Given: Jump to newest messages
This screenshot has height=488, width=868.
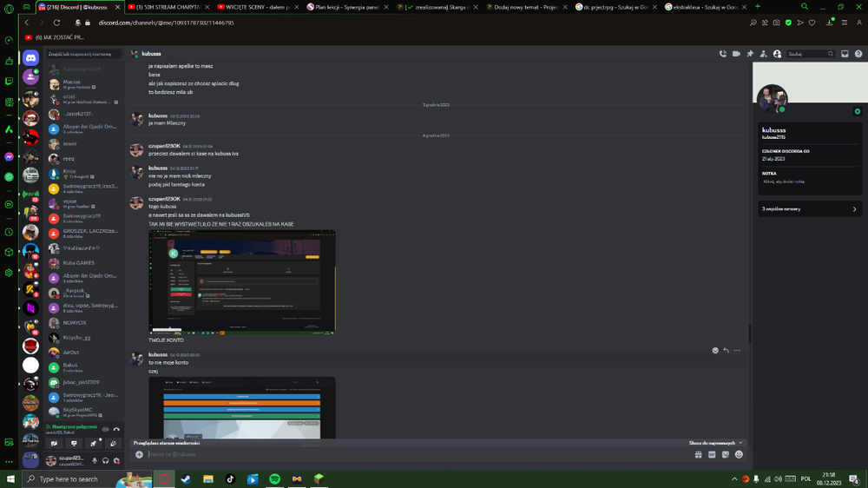Looking at the screenshot, I should click(715, 443).
